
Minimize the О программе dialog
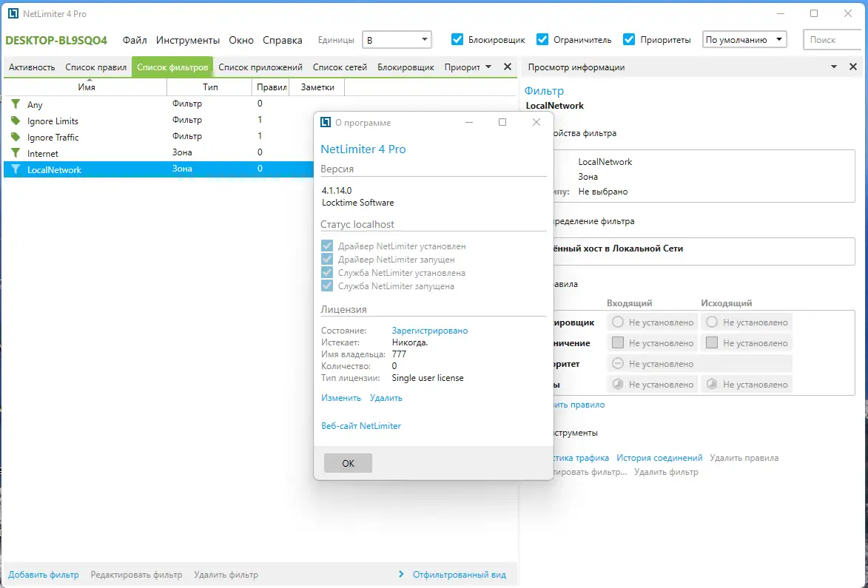(469, 122)
